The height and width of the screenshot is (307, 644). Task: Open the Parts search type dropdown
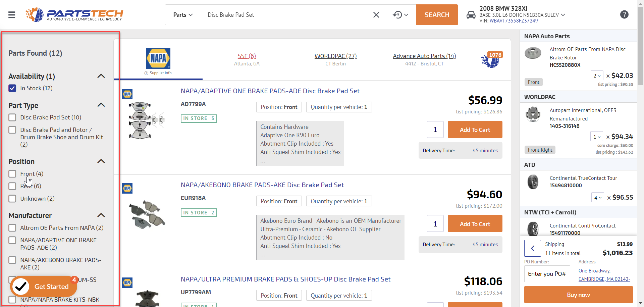[x=183, y=15]
